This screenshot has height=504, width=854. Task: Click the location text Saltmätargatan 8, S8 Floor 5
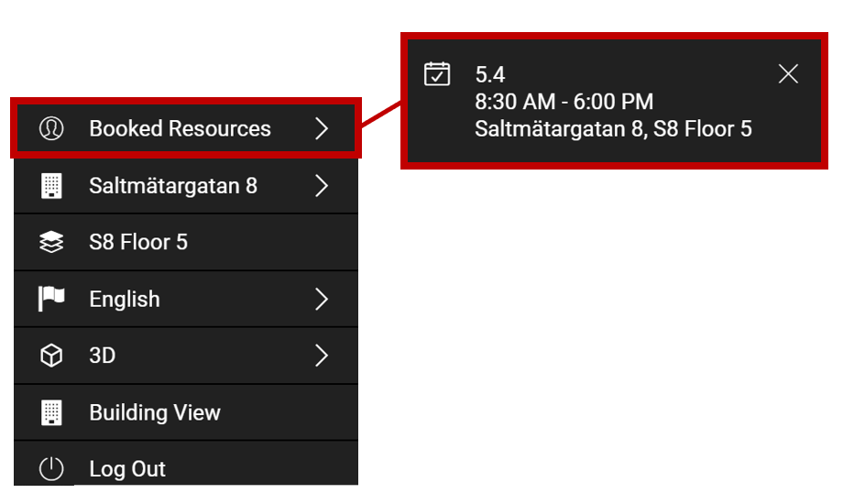613,129
